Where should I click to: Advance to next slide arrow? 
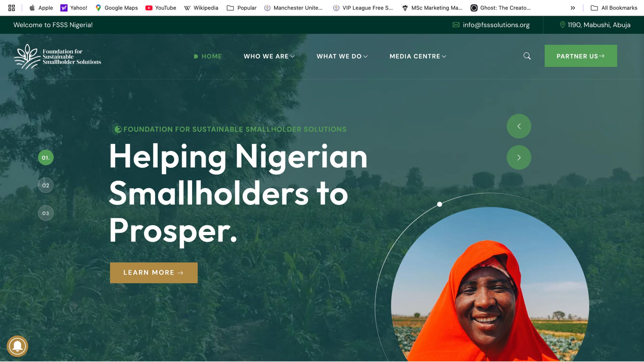519,157
